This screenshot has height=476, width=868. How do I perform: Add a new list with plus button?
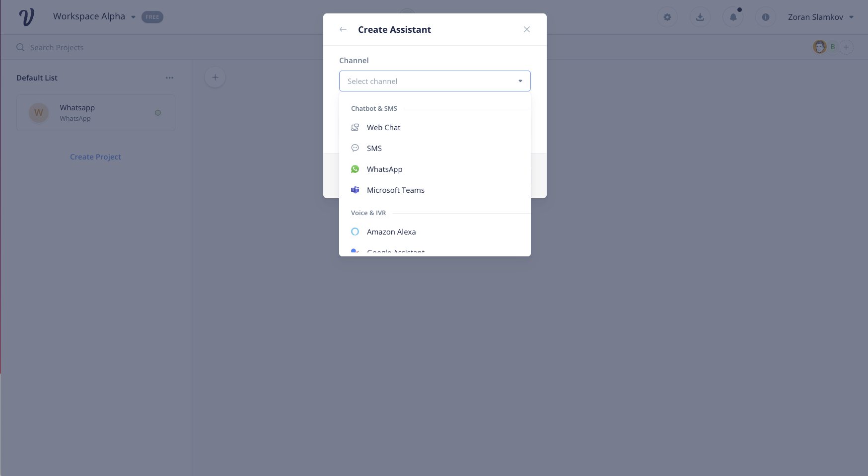pos(215,78)
